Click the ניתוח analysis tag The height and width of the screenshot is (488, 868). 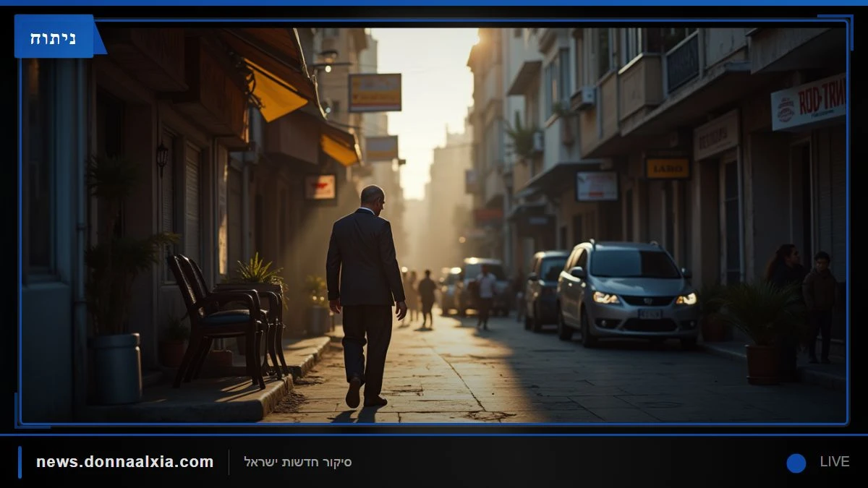coord(54,37)
